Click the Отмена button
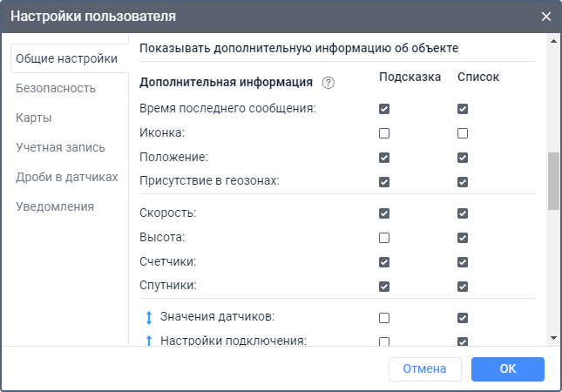The width and height of the screenshot is (562, 392). pyautogui.click(x=424, y=368)
